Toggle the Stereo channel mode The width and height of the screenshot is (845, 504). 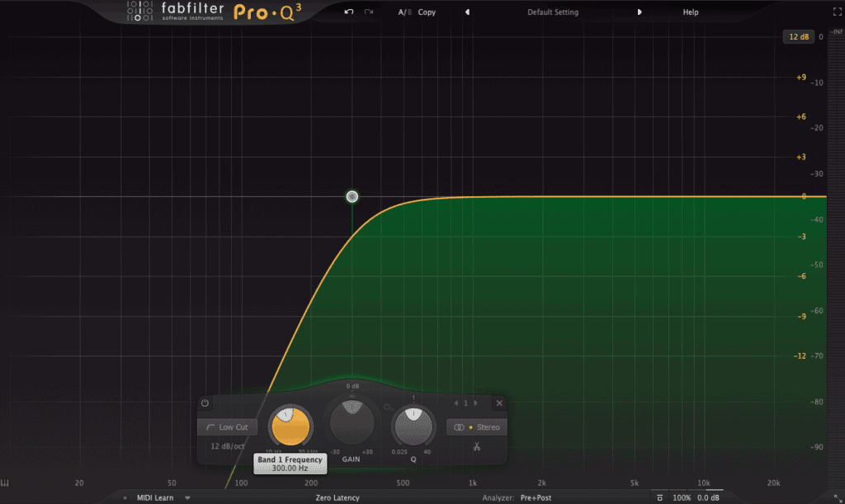[476, 426]
